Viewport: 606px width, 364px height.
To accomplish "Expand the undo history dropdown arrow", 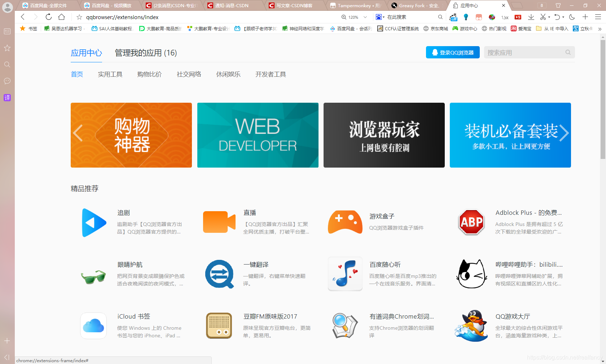I will click(563, 17).
